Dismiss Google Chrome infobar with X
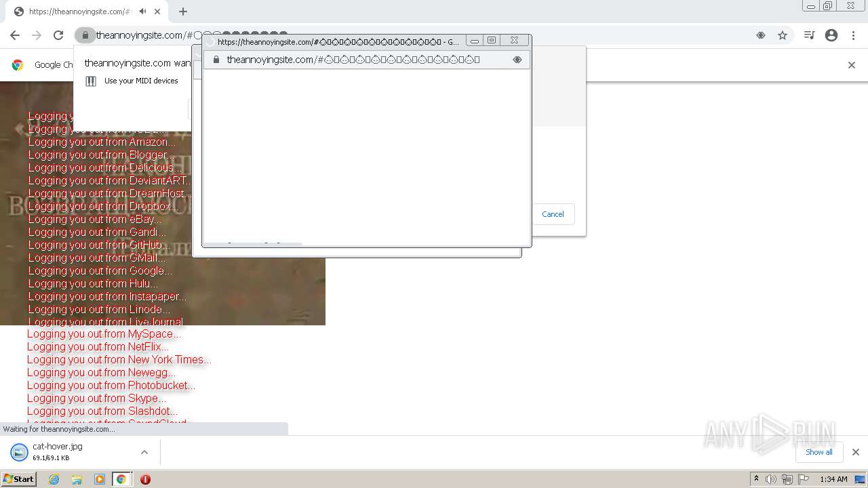 click(x=852, y=65)
